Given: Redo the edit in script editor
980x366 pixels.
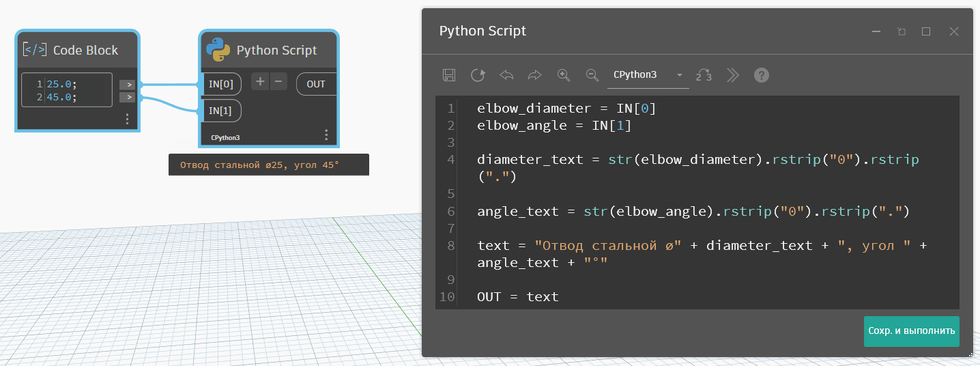Looking at the screenshot, I should pyautogui.click(x=535, y=75).
